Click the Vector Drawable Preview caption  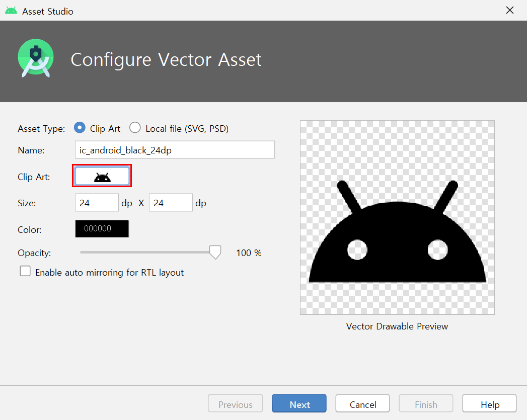click(397, 326)
